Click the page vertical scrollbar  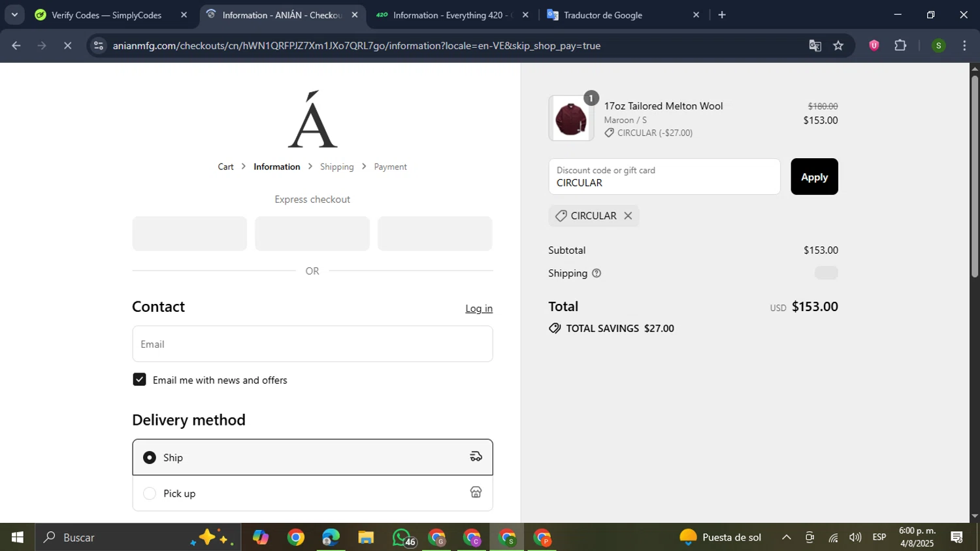point(975,176)
